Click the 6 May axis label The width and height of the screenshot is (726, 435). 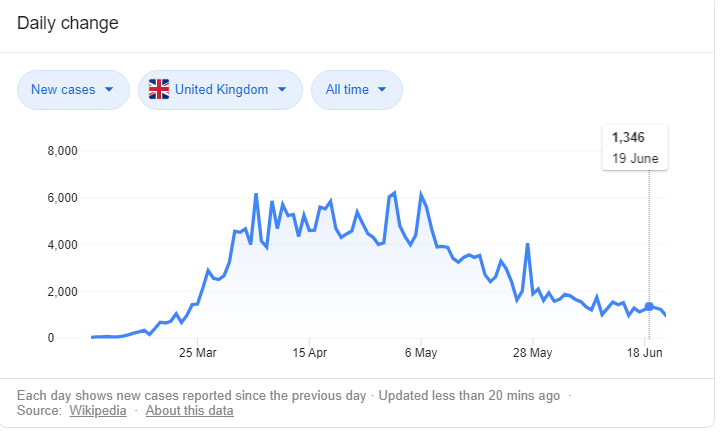point(421,353)
